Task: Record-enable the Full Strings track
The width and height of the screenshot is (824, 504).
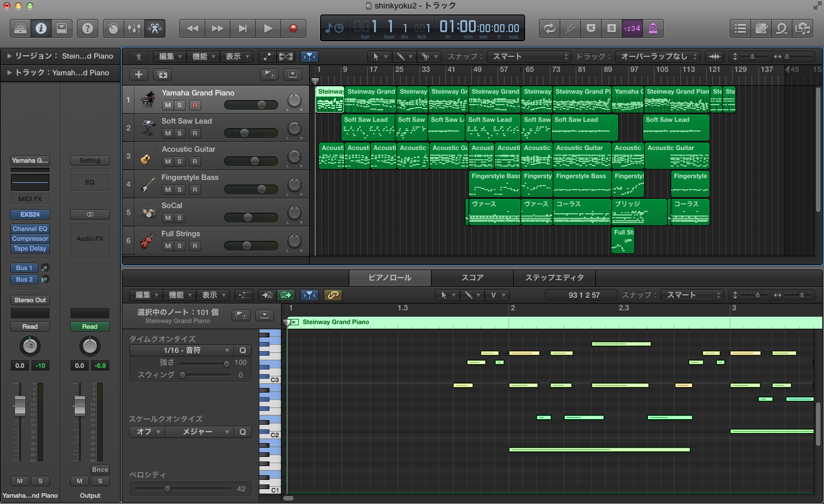Action: (195, 246)
